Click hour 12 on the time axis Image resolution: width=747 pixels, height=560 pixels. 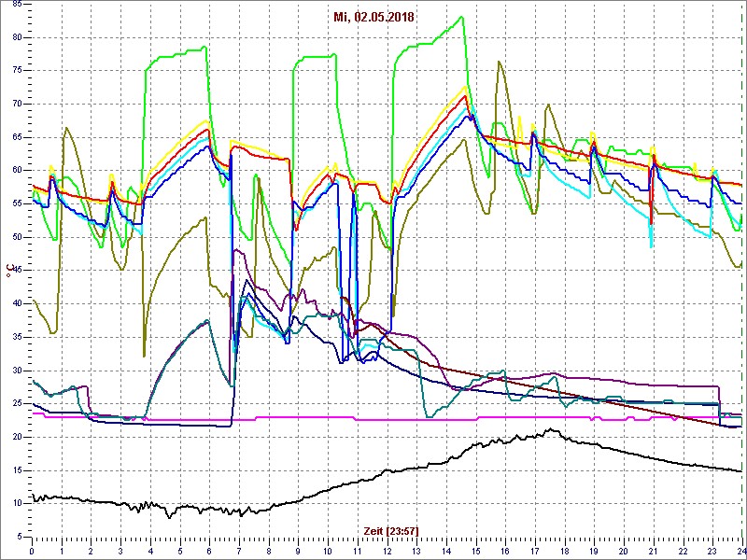[387, 551]
